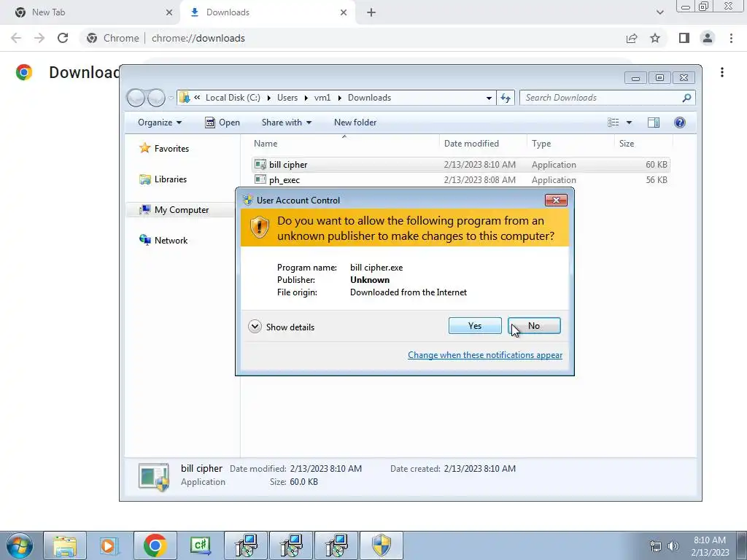Screen dimensions: 747x560
Task: Open the Share with dropdown
Action: point(286,122)
